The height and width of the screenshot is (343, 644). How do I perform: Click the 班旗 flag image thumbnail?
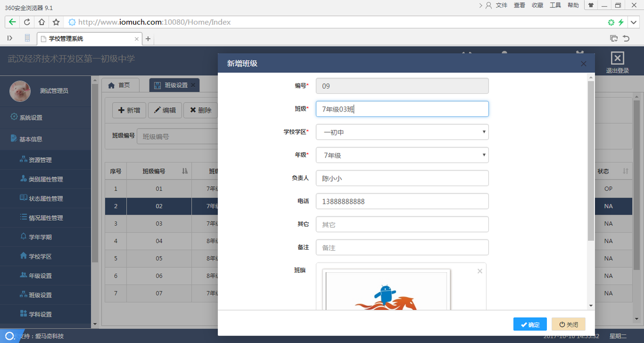pos(386,289)
